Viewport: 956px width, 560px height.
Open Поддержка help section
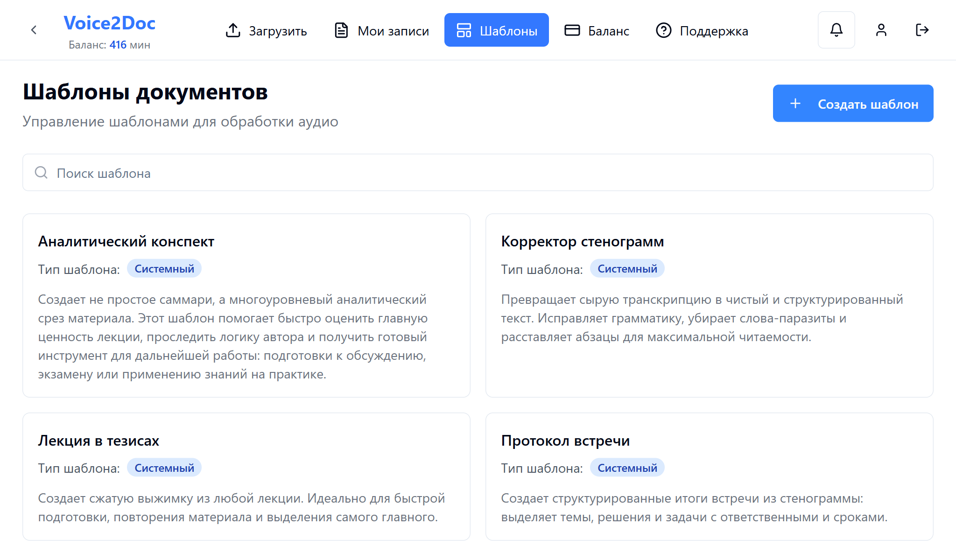tap(702, 30)
